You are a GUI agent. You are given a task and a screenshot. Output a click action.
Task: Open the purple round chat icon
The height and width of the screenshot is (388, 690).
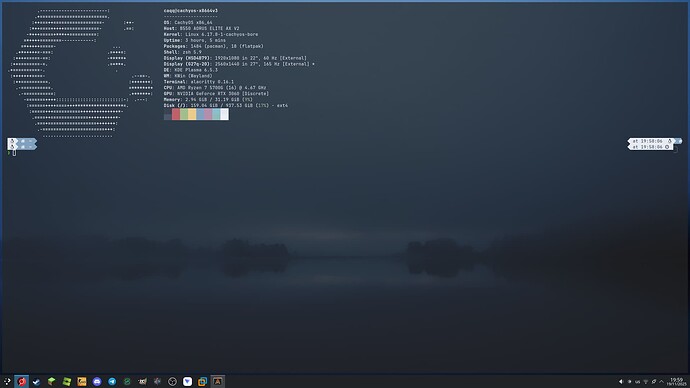pos(97,381)
